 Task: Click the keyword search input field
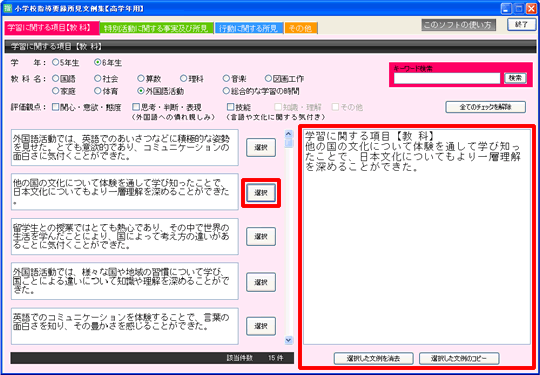click(447, 78)
